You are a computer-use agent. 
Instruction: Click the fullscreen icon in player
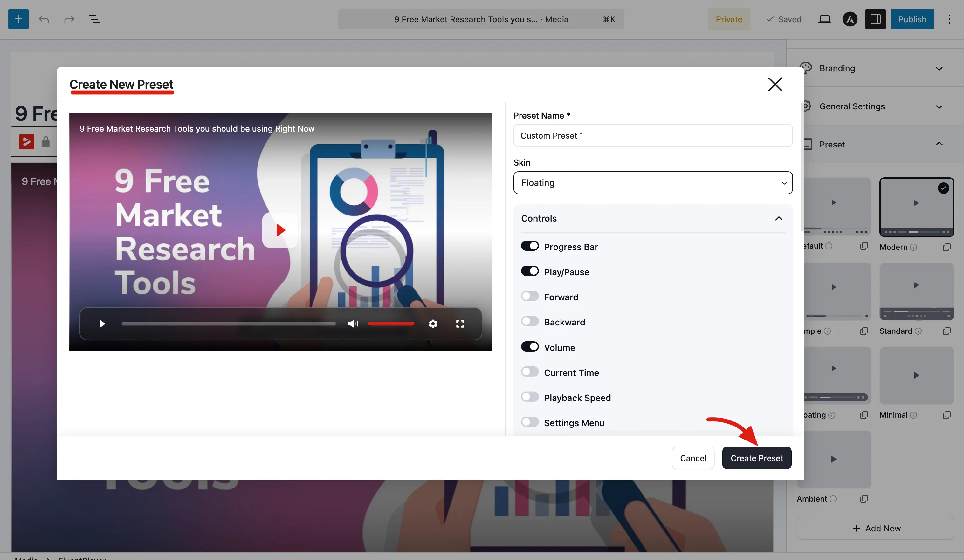click(460, 324)
